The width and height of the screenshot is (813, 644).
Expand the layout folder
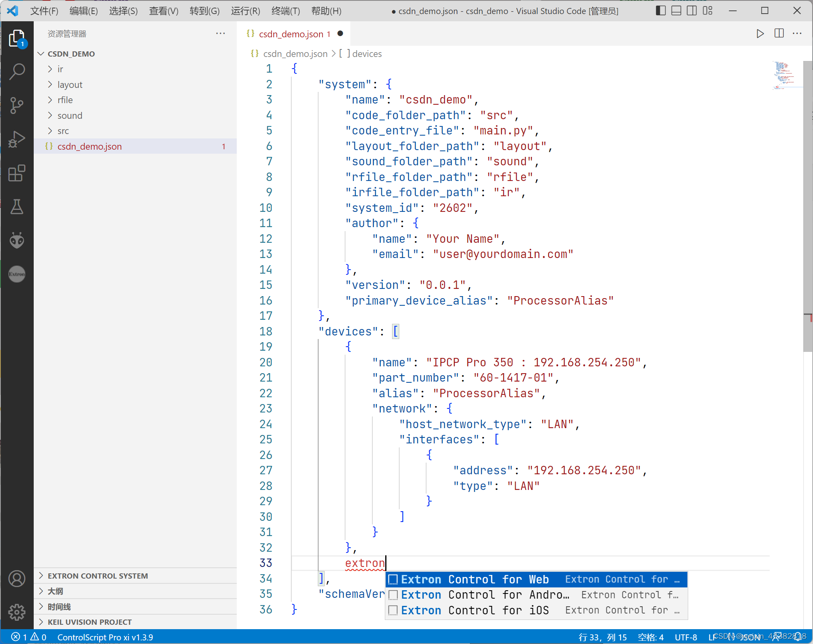[x=70, y=85]
